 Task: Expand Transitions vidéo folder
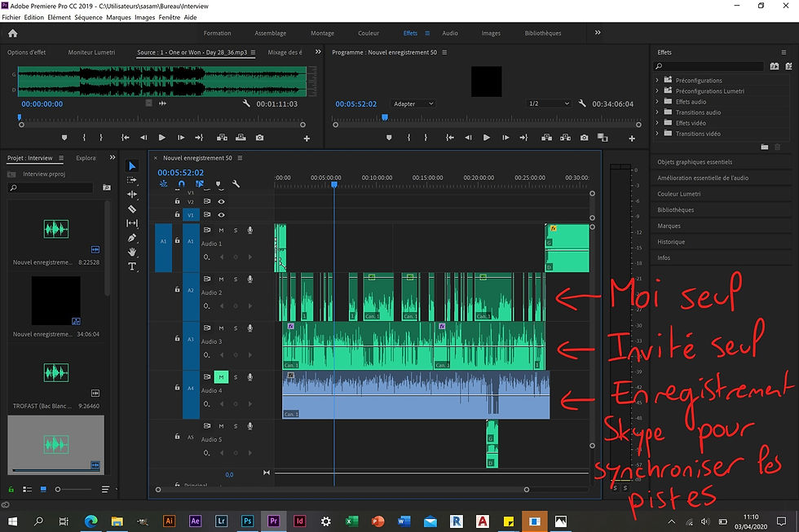pos(657,134)
